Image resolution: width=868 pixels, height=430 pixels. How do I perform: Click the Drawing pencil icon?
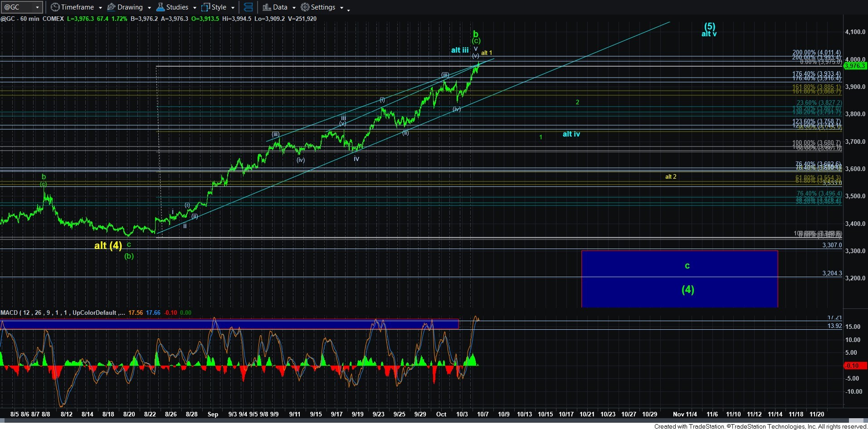coord(111,7)
